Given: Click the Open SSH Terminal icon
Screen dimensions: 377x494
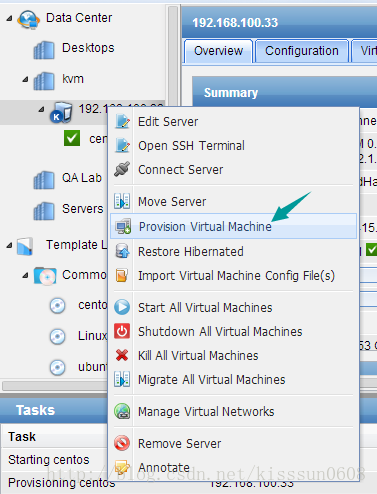Looking at the screenshot, I should (122, 145).
